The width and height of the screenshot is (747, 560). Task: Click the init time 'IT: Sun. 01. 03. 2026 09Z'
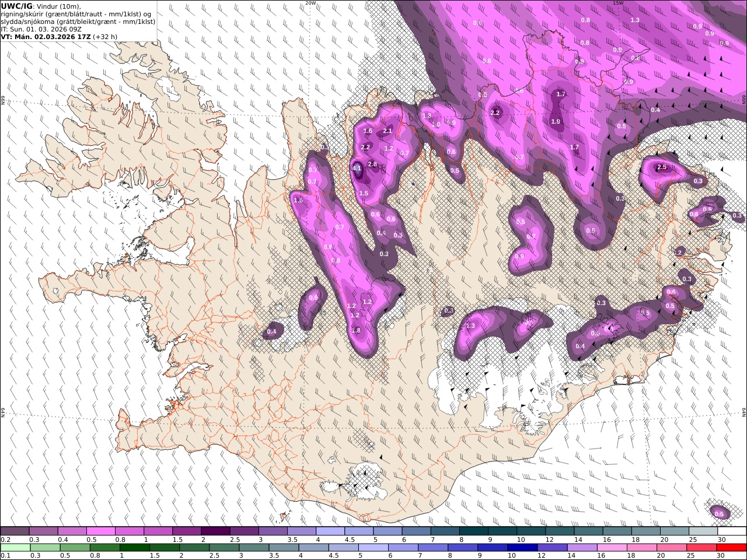point(41,29)
